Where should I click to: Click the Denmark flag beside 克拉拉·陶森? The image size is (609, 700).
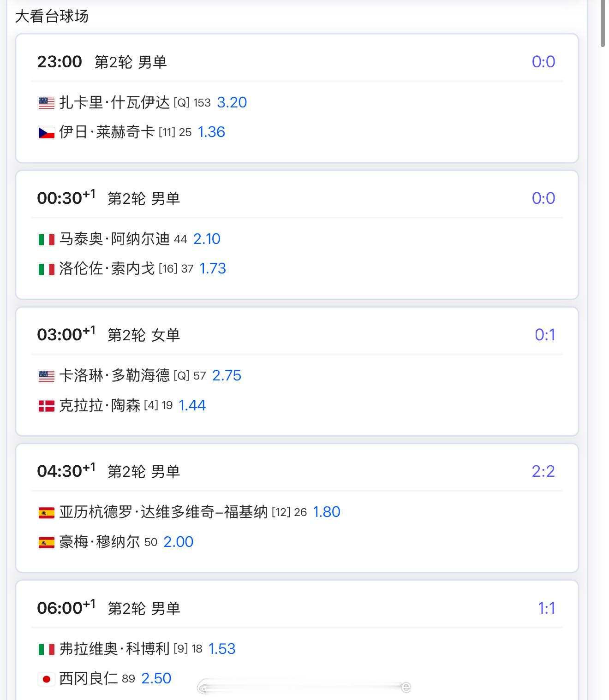click(46, 406)
